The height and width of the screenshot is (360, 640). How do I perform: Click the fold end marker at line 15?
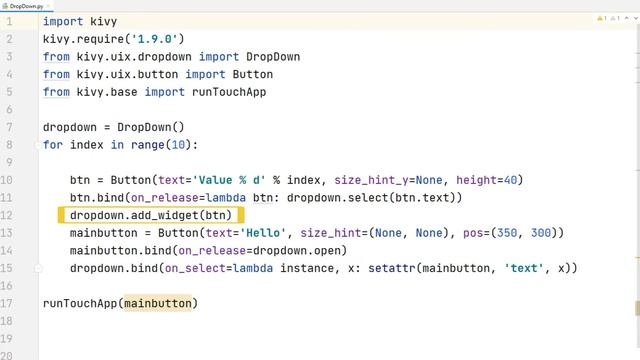pos(38,269)
